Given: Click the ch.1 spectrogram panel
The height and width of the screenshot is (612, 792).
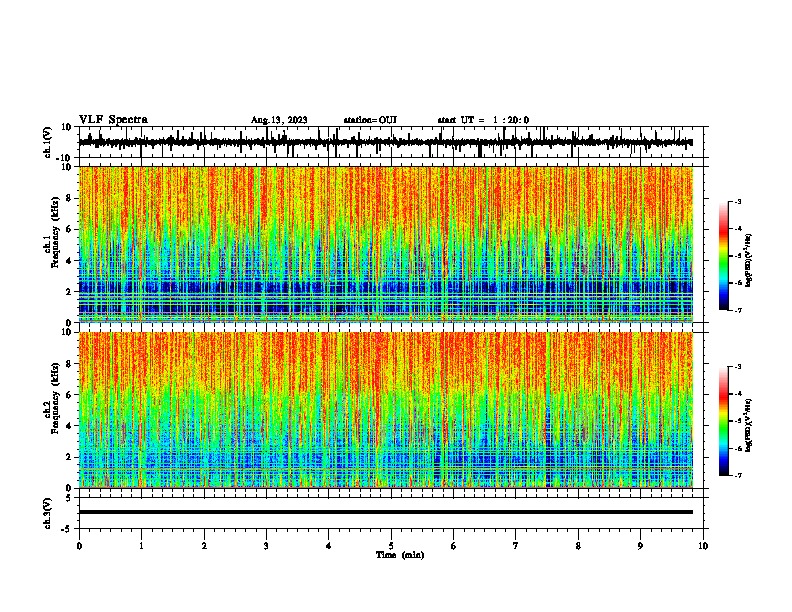Looking at the screenshot, I should point(386,244).
